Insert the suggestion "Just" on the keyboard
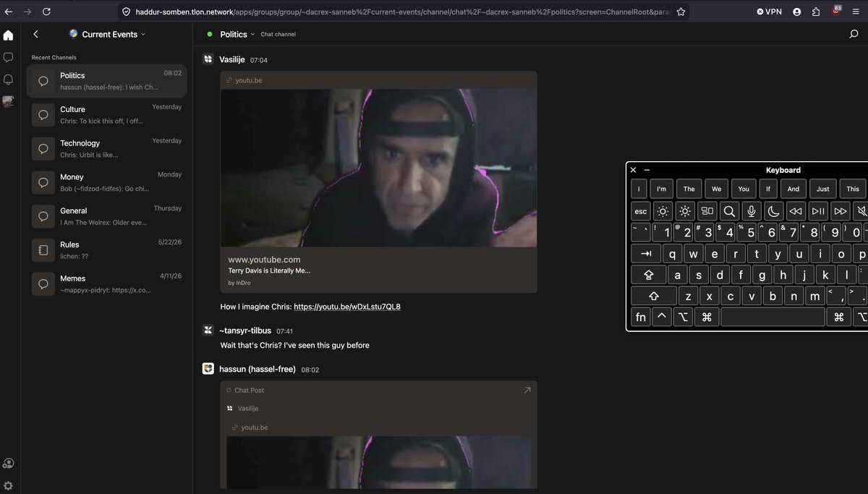 823,189
